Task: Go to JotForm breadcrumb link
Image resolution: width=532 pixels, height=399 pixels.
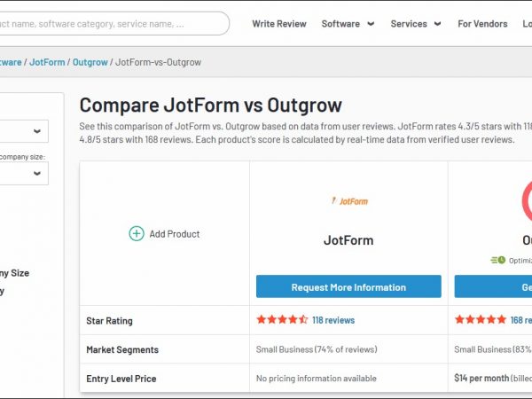Action: coord(47,63)
